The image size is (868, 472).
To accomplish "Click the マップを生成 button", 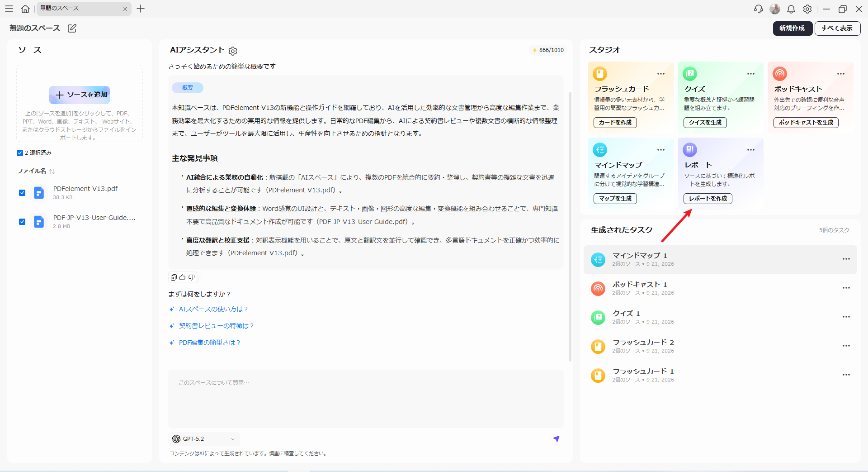I will point(615,199).
